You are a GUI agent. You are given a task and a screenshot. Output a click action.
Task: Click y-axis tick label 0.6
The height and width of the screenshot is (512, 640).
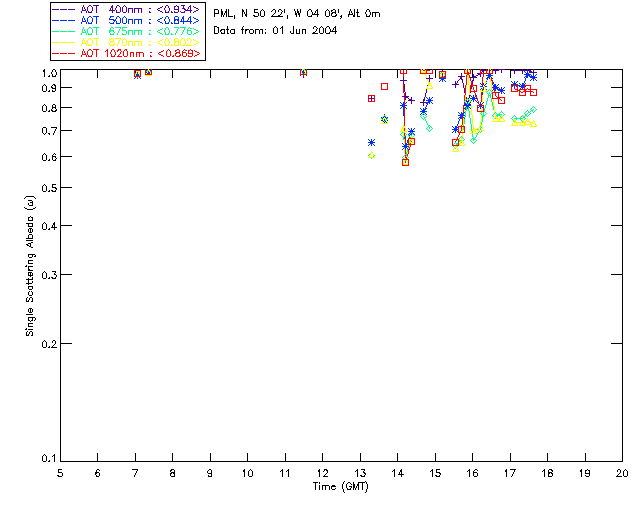[49, 157]
